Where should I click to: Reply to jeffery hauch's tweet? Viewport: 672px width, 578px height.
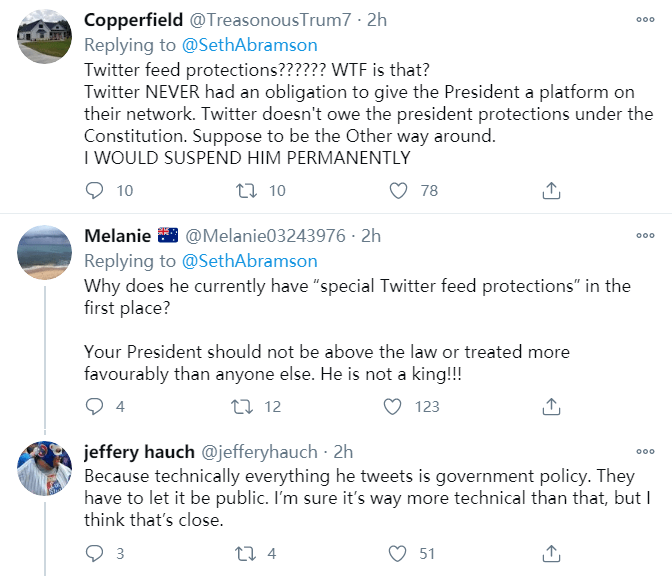(95, 553)
